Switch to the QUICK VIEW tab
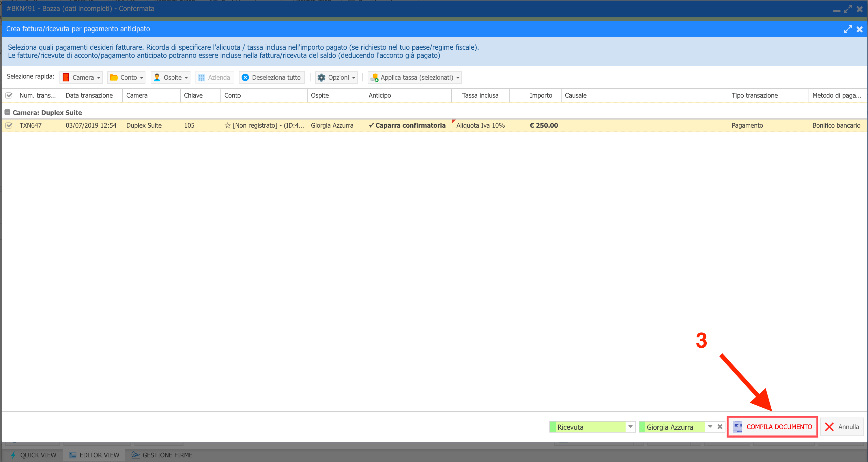Image resolution: width=868 pixels, height=462 pixels. point(33,455)
